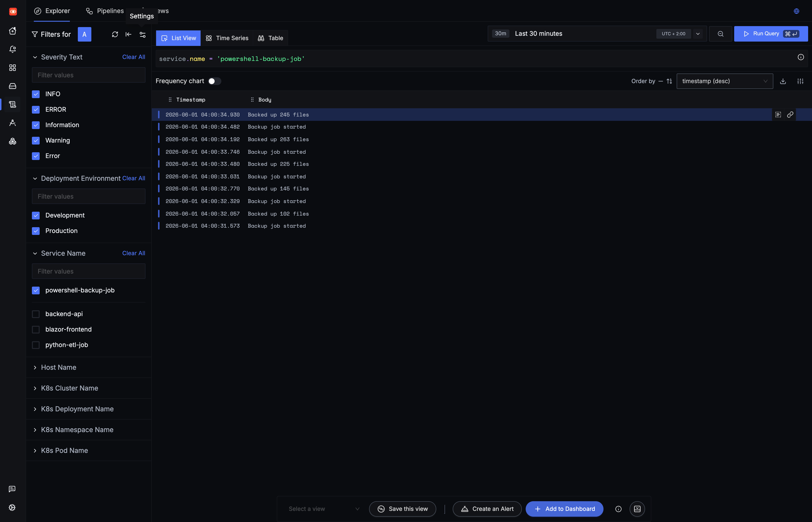Click the Save this view button
This screenshot has width=812, height=522.
click(x=402, y=509)
